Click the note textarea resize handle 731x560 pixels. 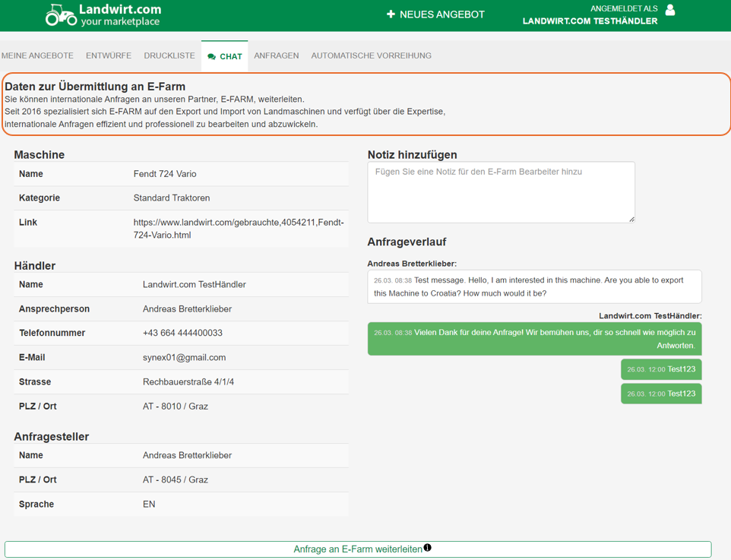point(631,219)
